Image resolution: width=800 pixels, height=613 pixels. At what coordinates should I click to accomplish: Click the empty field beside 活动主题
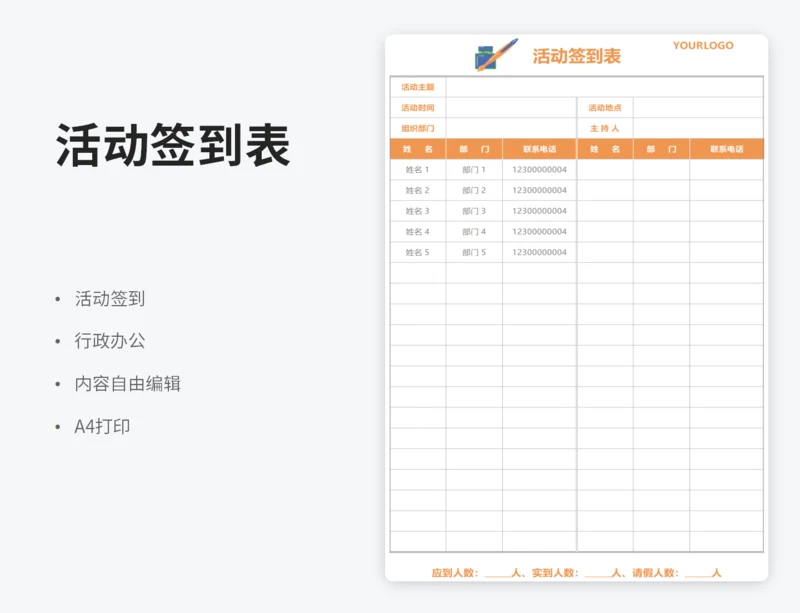point(605,87)
